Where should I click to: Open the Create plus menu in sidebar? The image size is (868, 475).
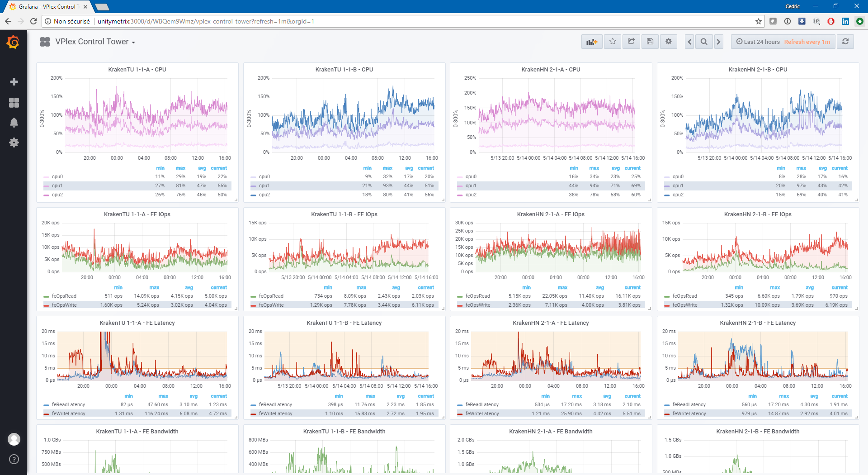(14, 82)
